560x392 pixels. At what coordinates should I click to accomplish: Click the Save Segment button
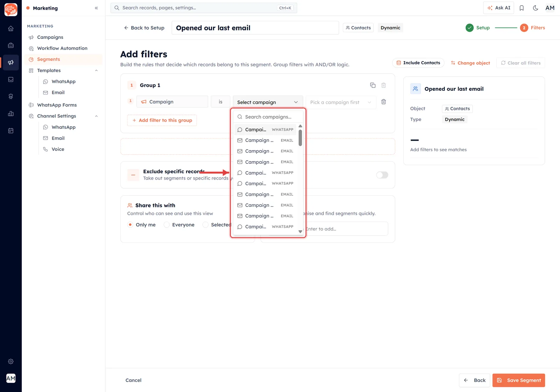coord(519,380)
